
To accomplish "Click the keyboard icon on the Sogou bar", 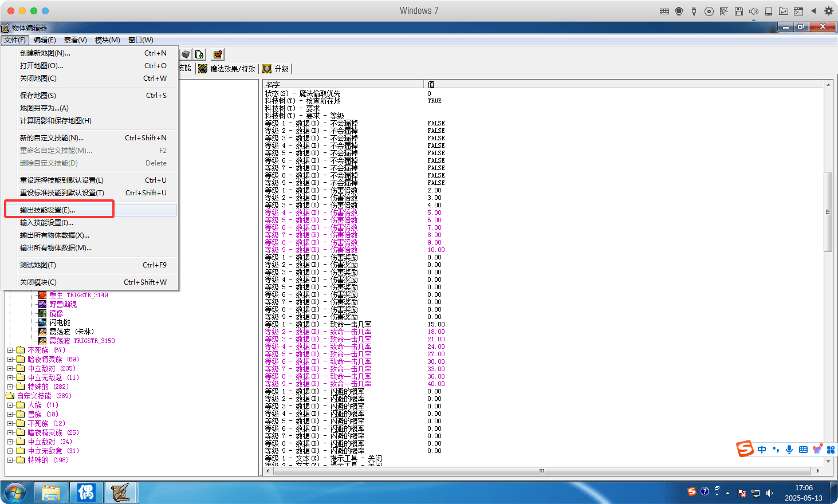I will (x=802, y=449).
